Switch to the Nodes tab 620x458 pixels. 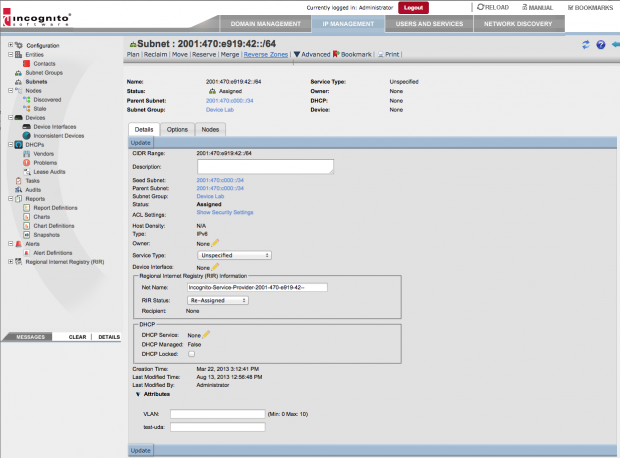pos(210,129)
